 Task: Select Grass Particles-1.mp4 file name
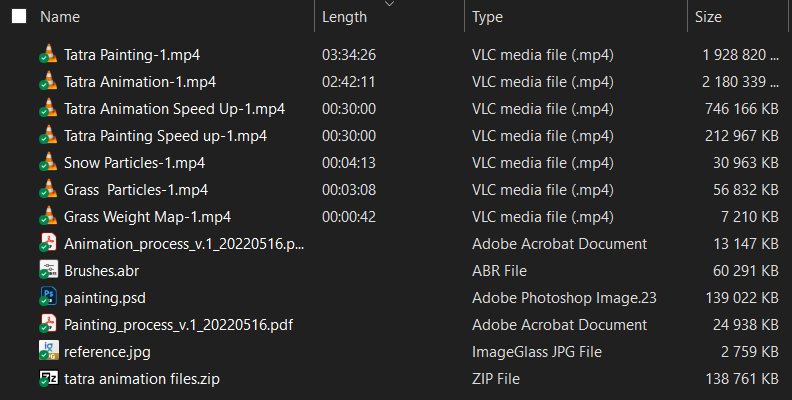pyautogui.click(x=135, y=190)
